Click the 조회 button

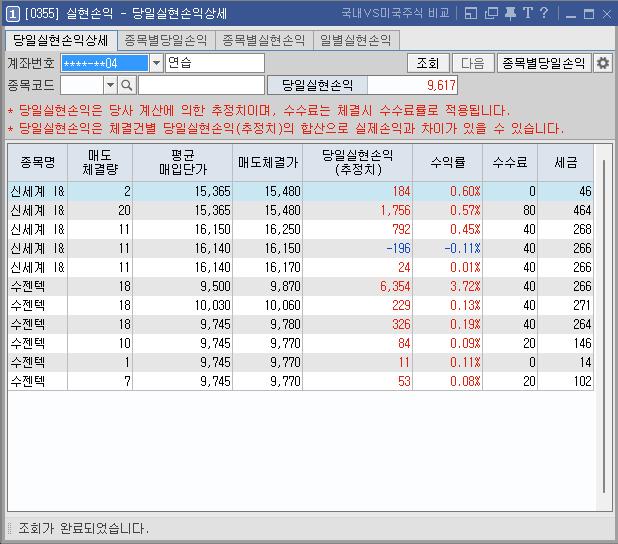coord(428,63)
